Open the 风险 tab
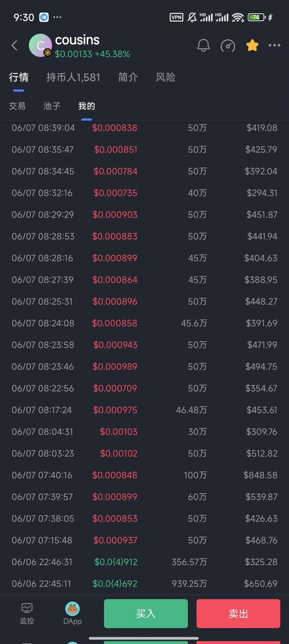The width and height of the screenshot is (289, 644). pos(165,77)
